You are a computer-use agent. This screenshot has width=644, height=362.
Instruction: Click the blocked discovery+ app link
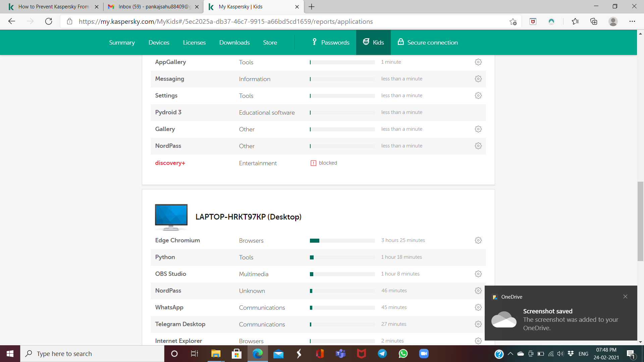[x=170, y=163]
